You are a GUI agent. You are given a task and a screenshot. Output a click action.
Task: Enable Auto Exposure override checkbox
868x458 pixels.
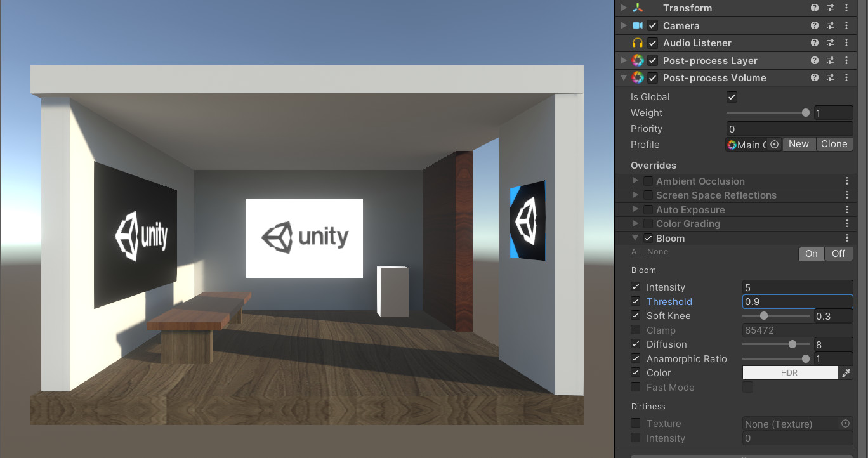point(648,210)
